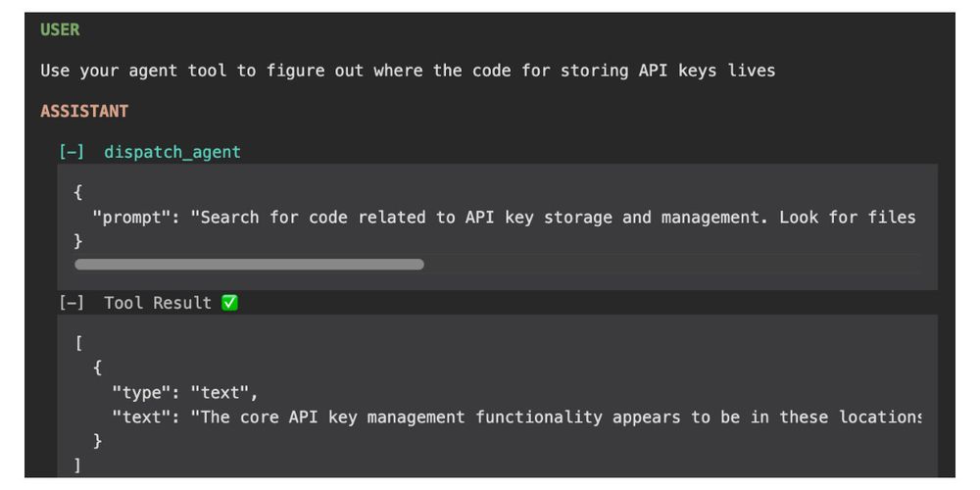This screenshot has width=980, height=490.
Task: Click the "type": "text" line in result
Action: click(x=184, y=393)
